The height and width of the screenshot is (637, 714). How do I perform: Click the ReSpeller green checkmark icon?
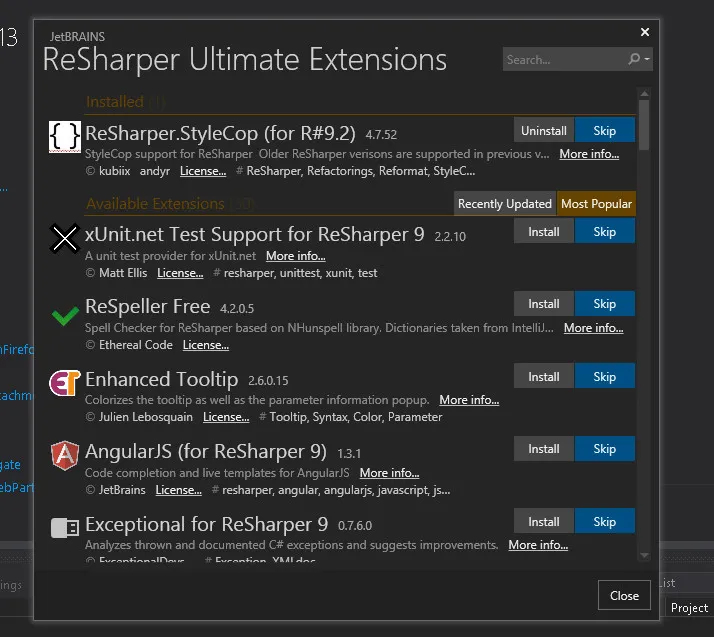click(x=65, y=316)
